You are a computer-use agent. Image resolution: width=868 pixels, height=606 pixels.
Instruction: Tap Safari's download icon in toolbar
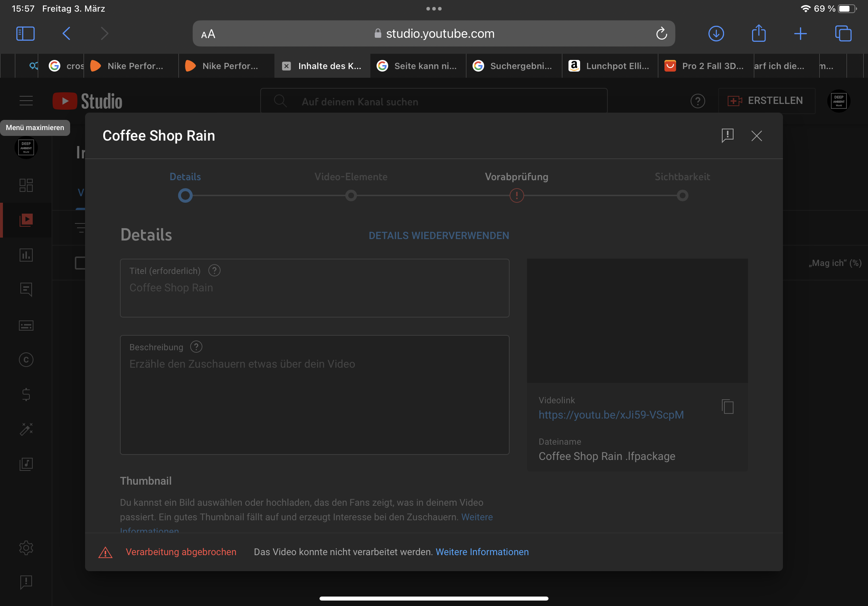(x=716, y=34)
